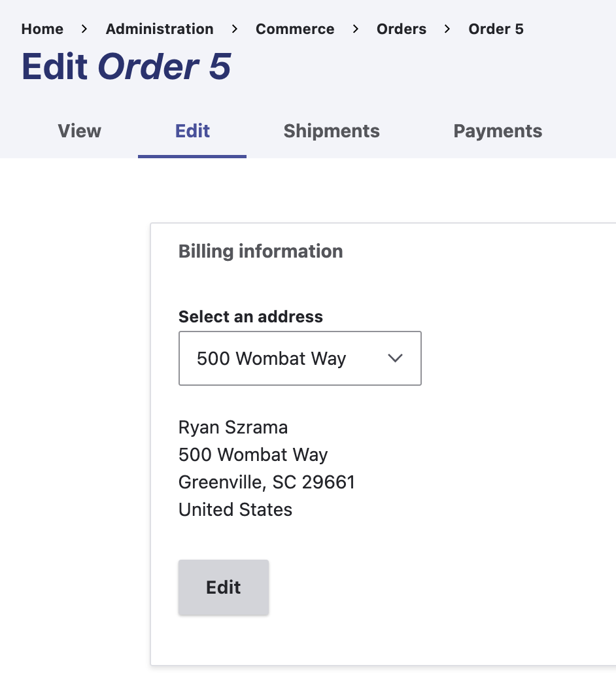
Task: Click the chevron on the address selector
Action: [395, 358]
